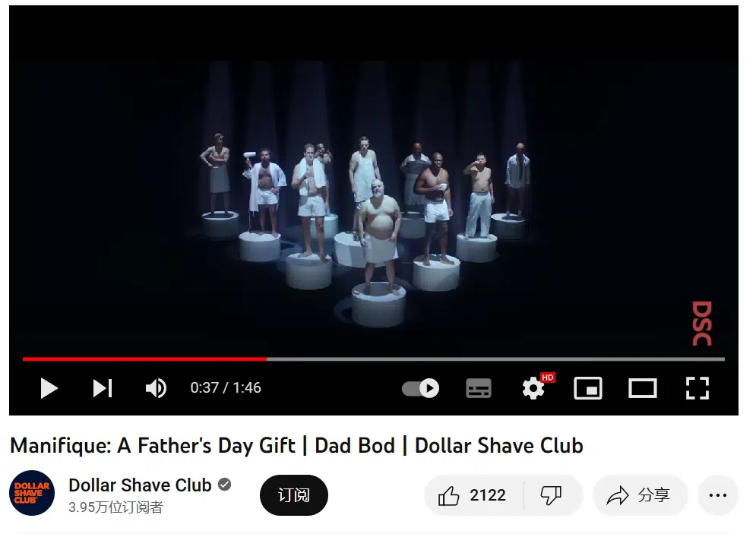Click the 订阅 subscribe button
Screen dimensions: 756x534
293,495
